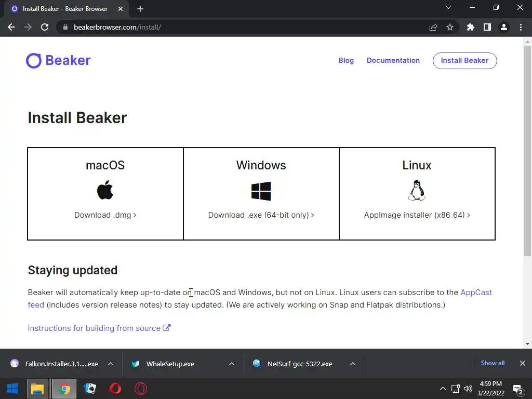Screen dimensions: 532x399
Task: Reload the Beaker install page
Action: [45, 27]
